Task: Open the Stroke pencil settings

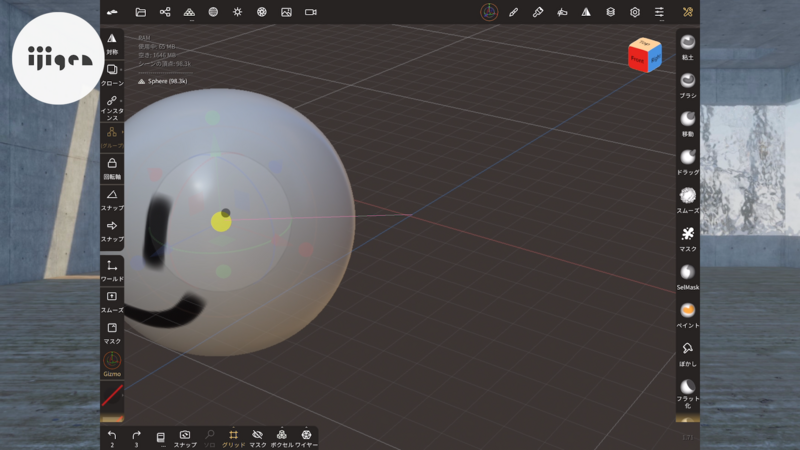Action: (513, 12)
